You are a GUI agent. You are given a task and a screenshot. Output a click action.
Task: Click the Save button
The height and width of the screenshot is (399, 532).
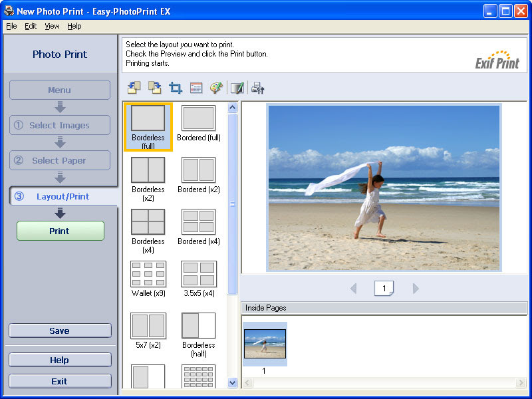click(x=60, y=331)
